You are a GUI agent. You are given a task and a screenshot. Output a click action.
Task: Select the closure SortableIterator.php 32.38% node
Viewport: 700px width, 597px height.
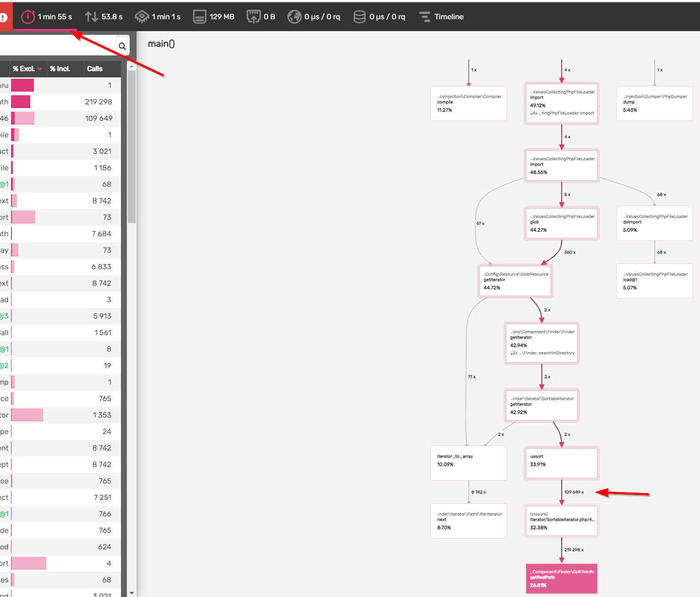click(x=562, y=521)
